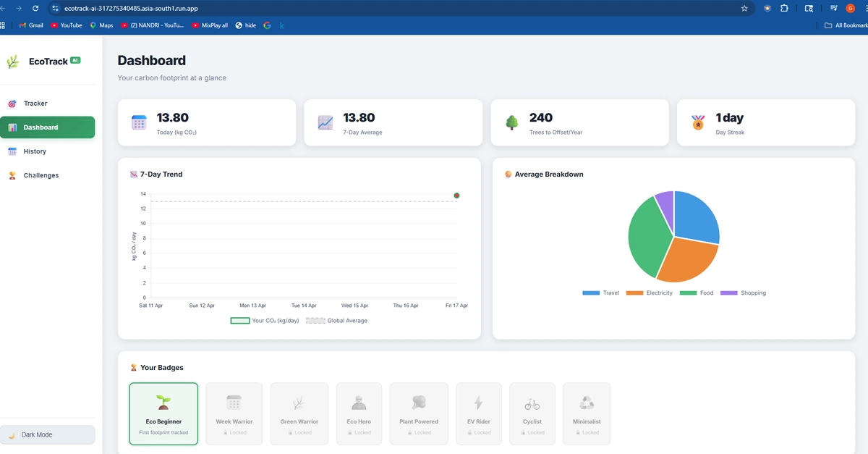
Task: Click the tree icon on Trees to Offset card
Action: coord(511,122)
